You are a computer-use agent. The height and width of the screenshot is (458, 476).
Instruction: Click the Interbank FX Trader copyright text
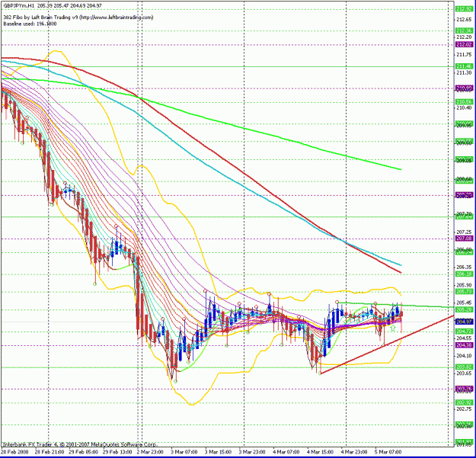click(x=79, y=444)
